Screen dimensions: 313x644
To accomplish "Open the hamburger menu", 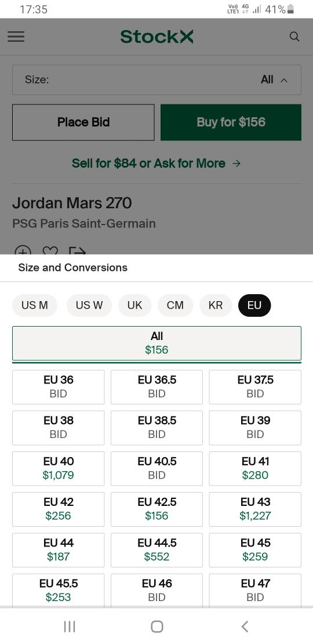I will pyautogui.click(x=16, y=37).
